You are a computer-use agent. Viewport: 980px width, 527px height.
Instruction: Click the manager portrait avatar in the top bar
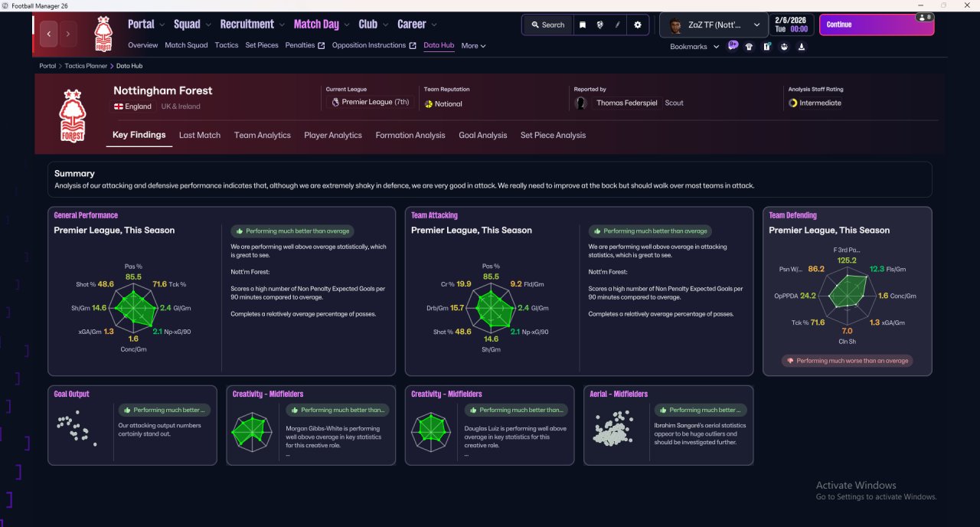click(675, 25)
